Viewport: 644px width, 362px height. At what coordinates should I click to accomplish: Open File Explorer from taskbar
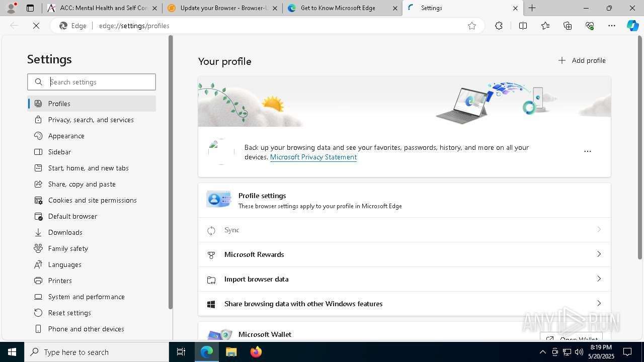coord(231,352)
